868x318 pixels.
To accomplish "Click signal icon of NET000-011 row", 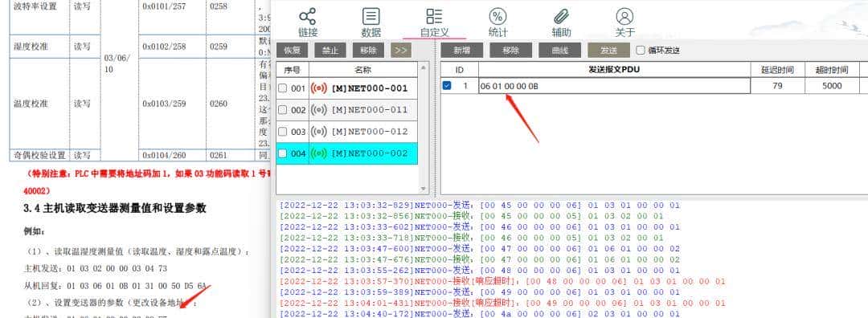I will [x=319, y=110].
